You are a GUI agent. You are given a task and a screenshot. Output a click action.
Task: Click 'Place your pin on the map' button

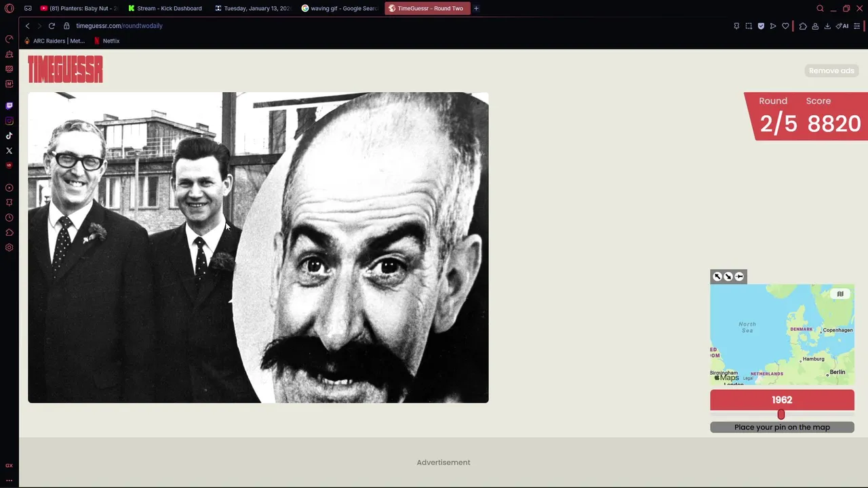pos(782,427)
